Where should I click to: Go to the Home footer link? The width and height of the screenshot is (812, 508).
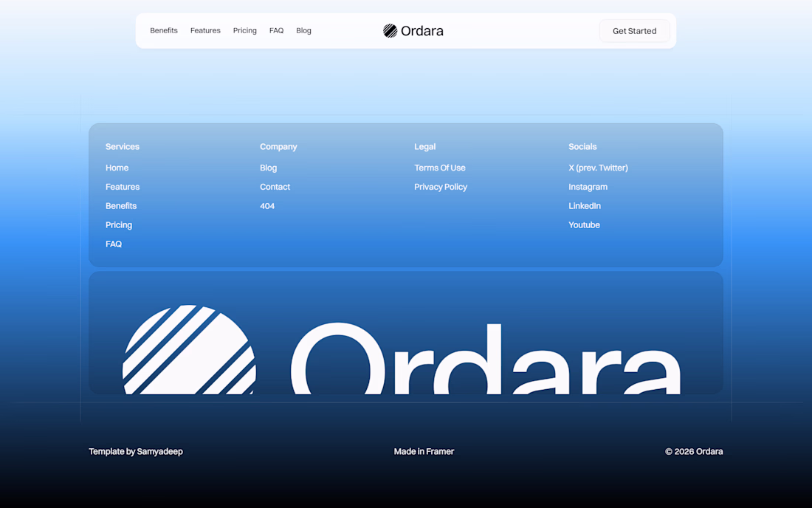point(117,168)
